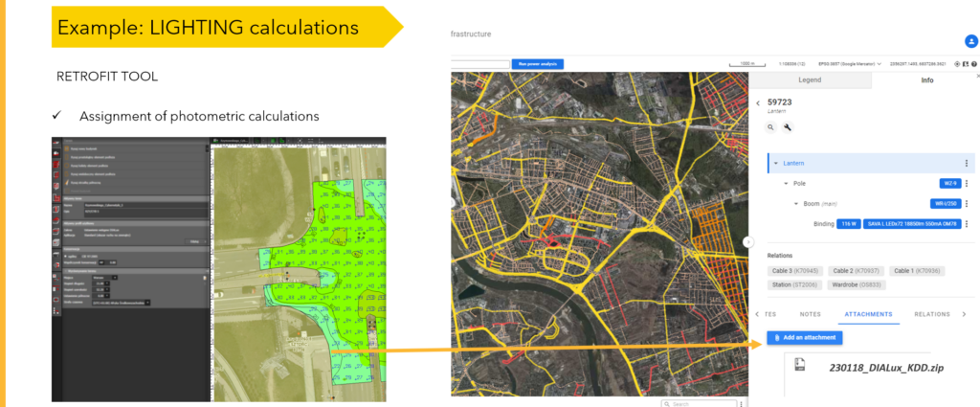Switch to the Legend tab

click(x=809, y=80)
